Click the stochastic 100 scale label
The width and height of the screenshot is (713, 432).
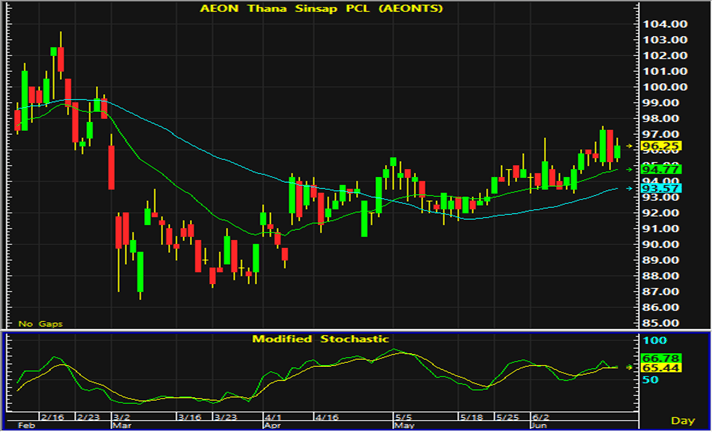coord(655,340)
